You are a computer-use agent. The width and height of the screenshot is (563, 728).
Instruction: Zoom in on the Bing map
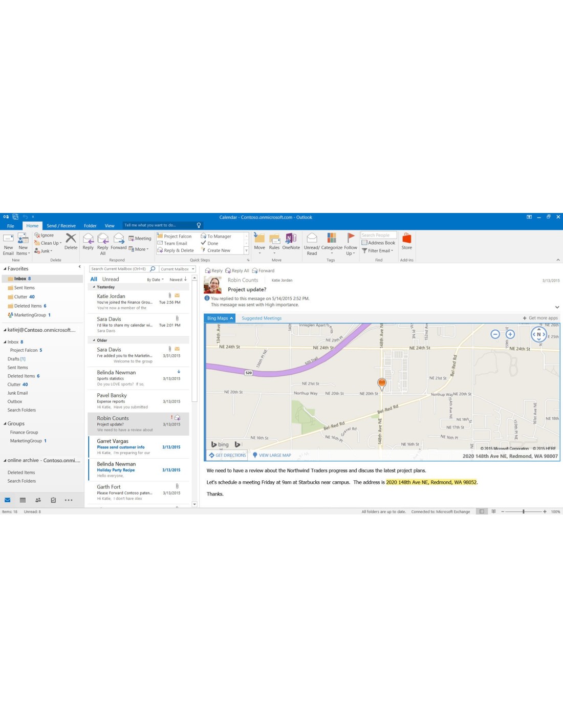click(510, 334)
